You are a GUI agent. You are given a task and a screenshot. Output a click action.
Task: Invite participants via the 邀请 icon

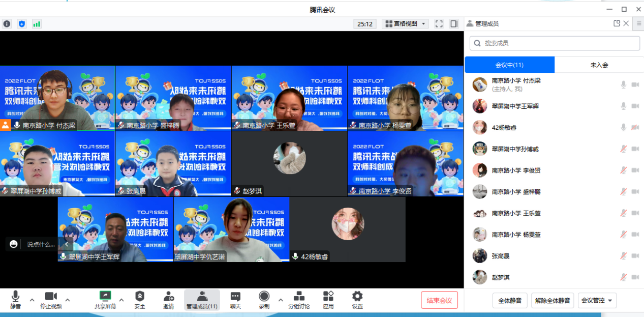[169, 300]
